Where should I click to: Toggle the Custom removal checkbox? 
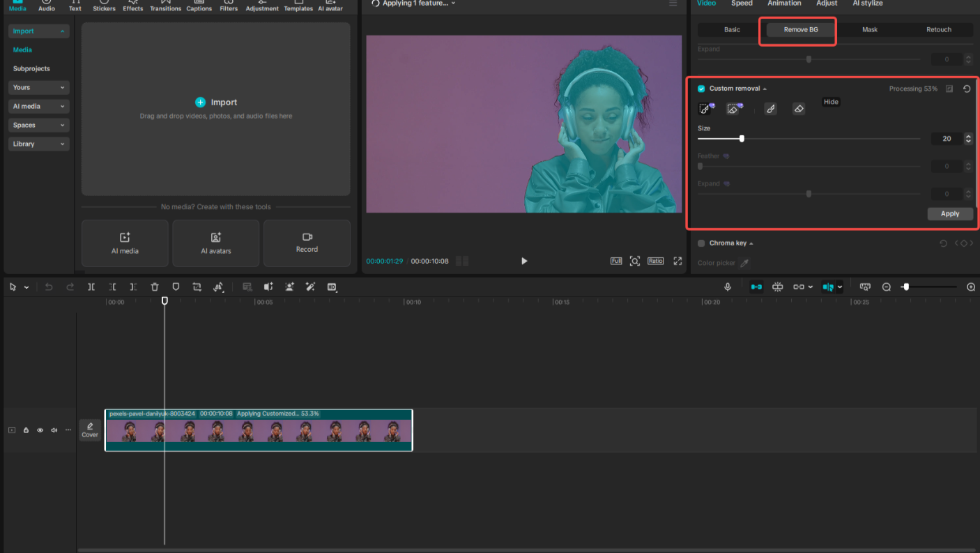700,89
